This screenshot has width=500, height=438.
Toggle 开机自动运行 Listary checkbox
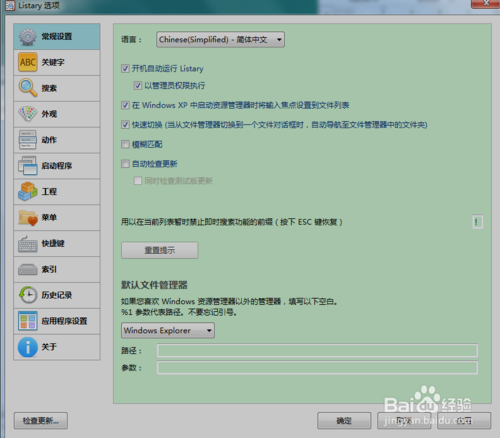click(125, 69)
